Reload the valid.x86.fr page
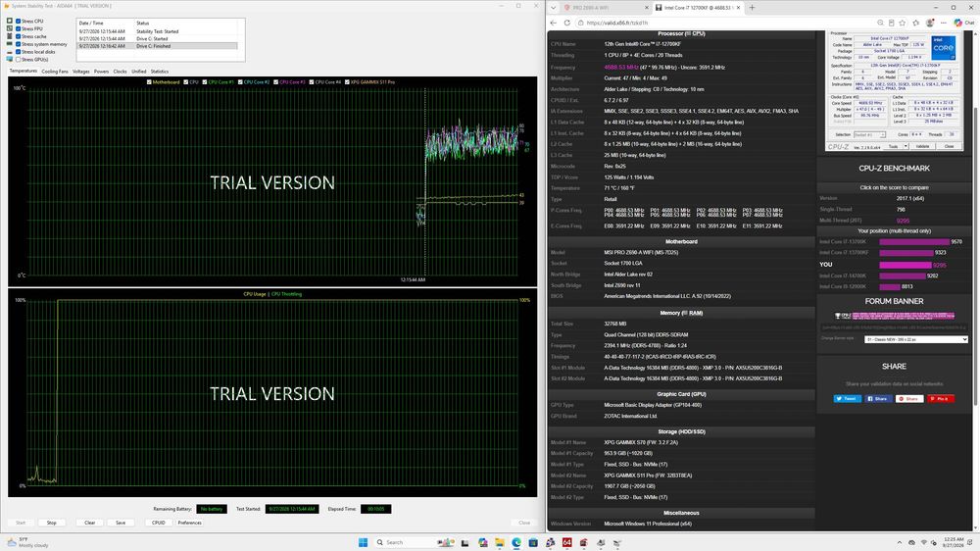The height and width of the screenshot is (551, 980). (x=566, y=23)
